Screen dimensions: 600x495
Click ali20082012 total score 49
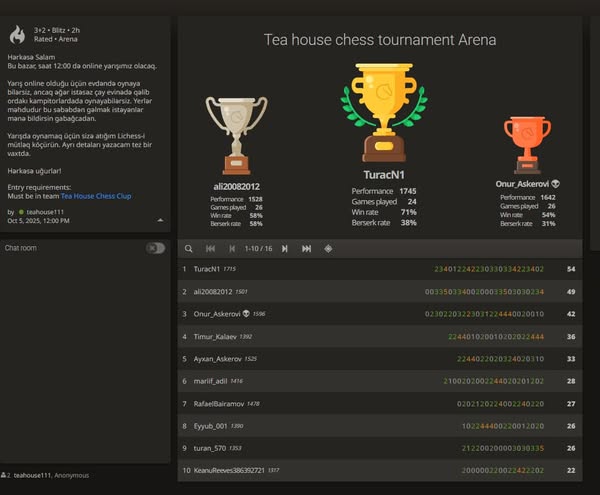(571, 291)
